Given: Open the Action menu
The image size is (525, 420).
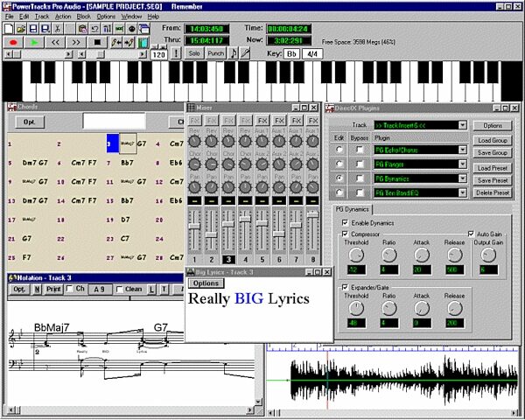Looking at the screenshot, I should [x=63, y=17].
